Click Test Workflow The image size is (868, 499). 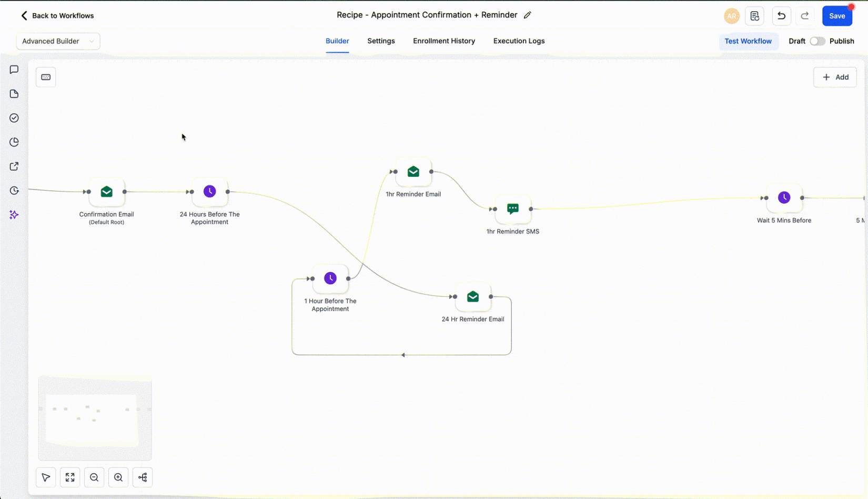point(748,41)
